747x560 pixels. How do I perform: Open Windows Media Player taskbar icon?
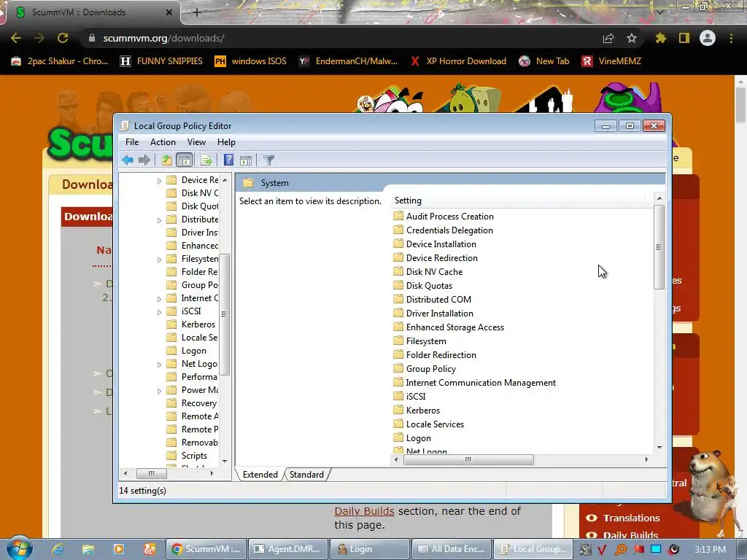(x=119, y=549)
